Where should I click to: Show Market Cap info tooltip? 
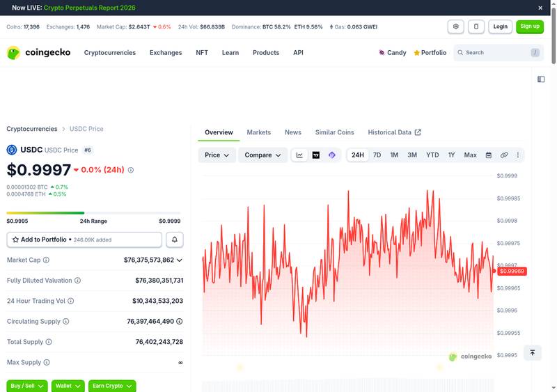pos(46,260)
